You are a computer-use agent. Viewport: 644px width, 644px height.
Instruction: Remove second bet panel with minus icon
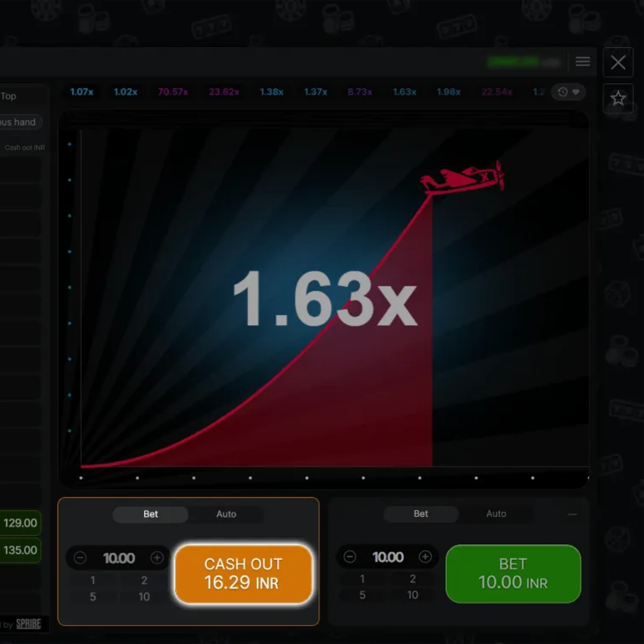tap(572, 514)
